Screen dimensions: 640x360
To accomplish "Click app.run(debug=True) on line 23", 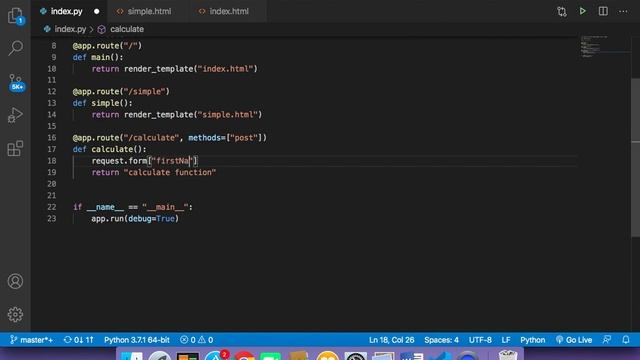I will [135, 218].
